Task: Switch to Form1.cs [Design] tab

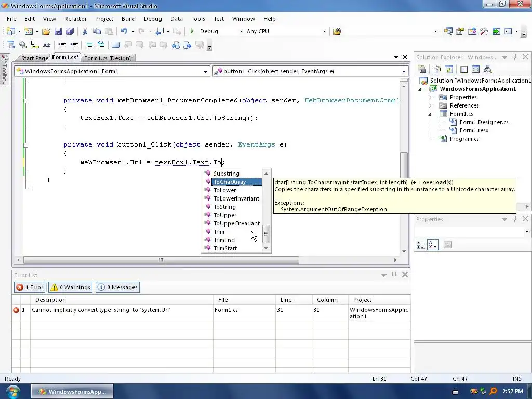Action: pyautogui.click(x=108, y=58)
